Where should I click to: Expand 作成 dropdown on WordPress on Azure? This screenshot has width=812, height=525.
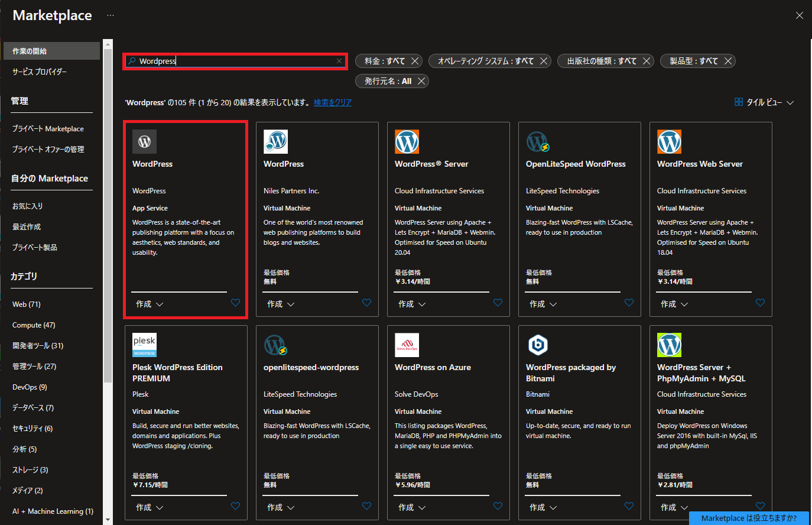(x=412, y=507)
